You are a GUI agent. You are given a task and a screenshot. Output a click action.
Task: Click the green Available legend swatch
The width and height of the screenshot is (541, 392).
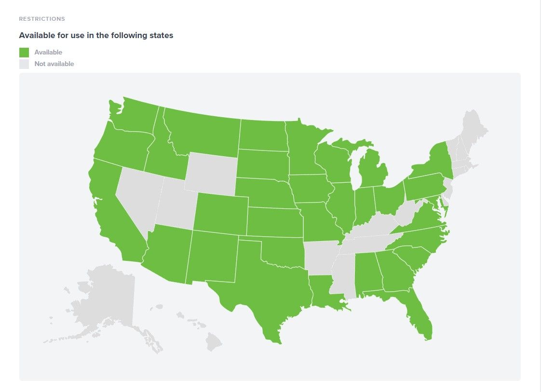point(24,52)
